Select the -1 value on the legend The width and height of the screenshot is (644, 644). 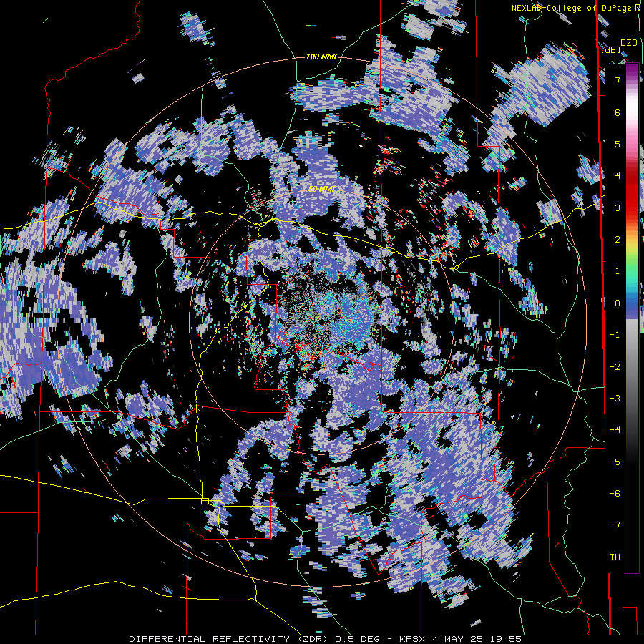(615, 335)
